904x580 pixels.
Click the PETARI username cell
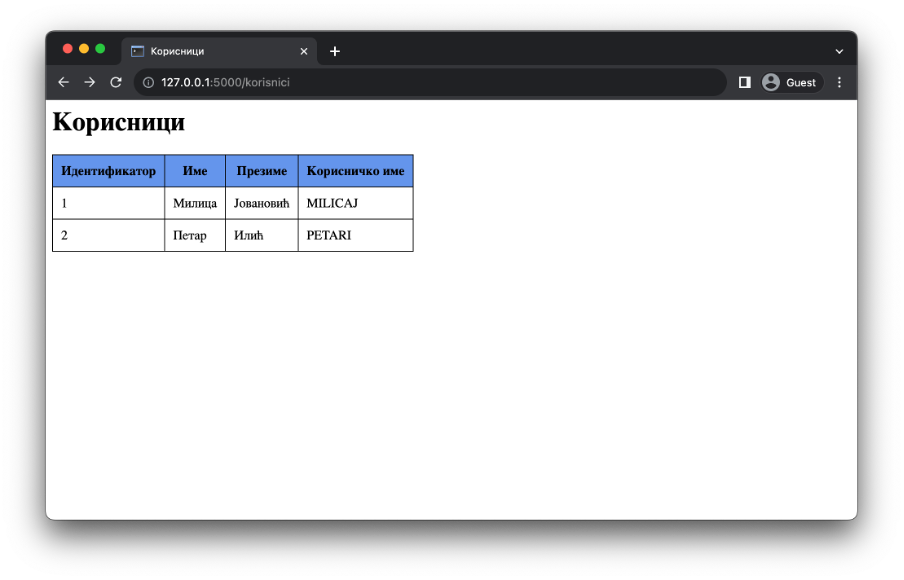coord(329,235)
